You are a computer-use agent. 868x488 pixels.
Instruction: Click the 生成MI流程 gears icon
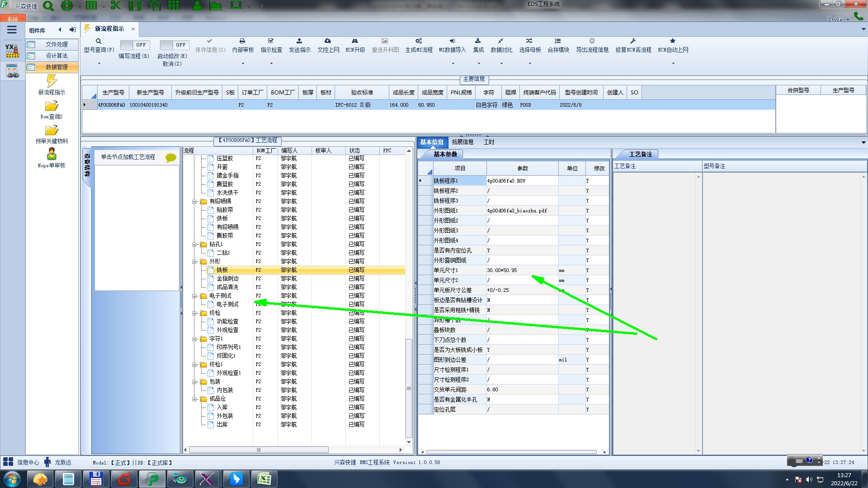tap(419, 41)
